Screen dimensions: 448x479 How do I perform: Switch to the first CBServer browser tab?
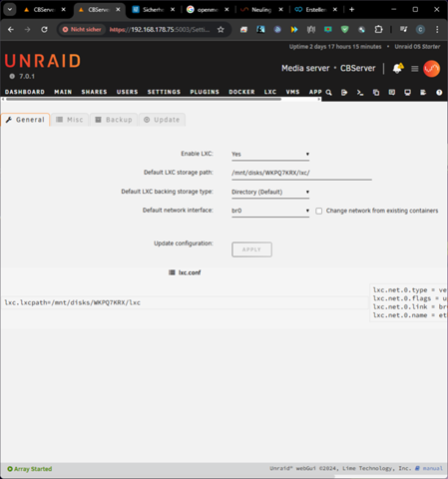tap(44, 10)
